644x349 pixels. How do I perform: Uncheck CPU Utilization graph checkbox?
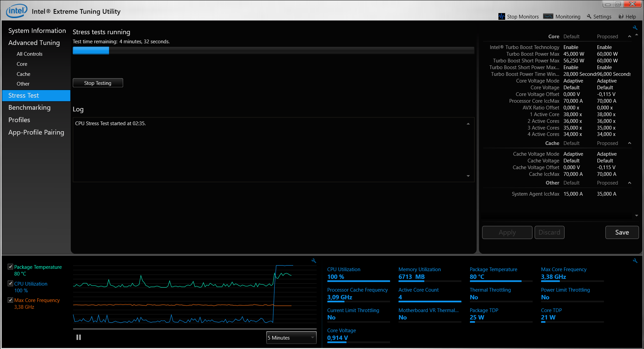[10, 284]
